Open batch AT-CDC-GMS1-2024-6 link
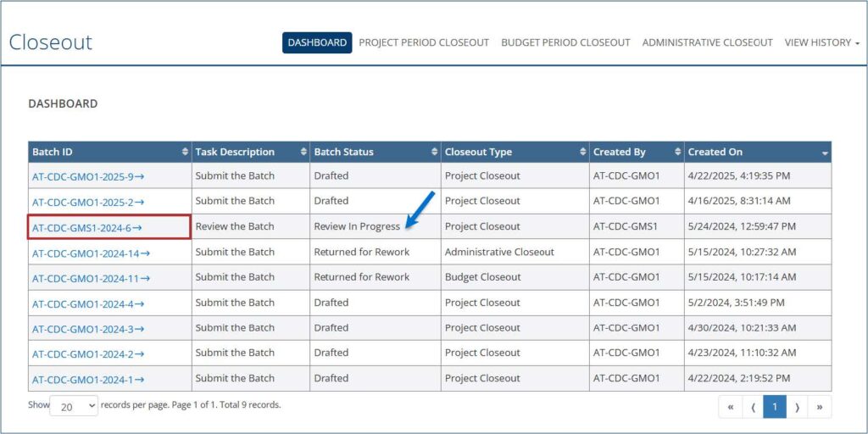This screenshot has width=868, height=434. coord(86,227)
